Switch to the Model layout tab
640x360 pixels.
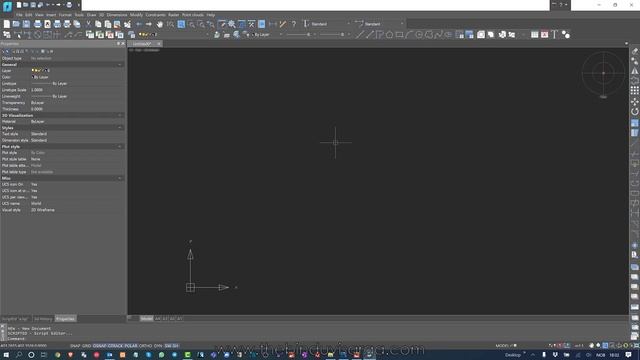coord(147,318)
